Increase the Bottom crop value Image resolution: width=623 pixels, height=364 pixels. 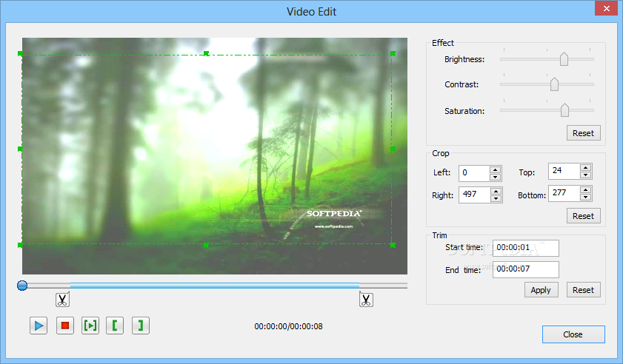(585, 189)
